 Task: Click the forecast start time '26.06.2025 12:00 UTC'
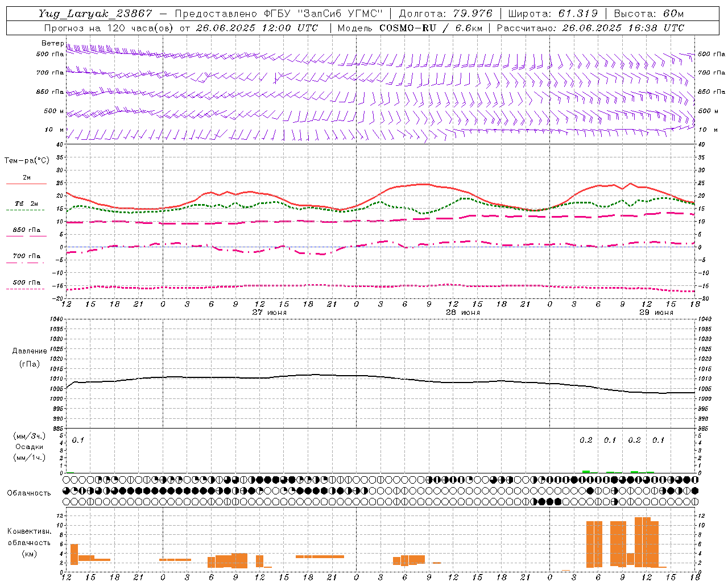(x=257, y=28)
